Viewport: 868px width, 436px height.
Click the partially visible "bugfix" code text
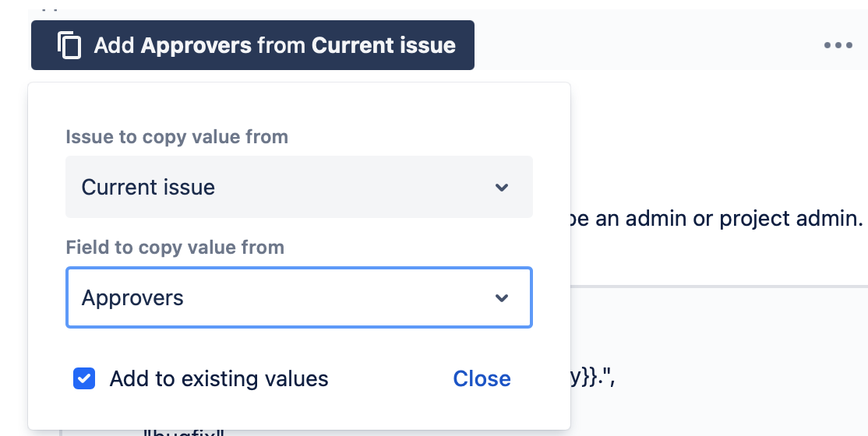click(x=183, y=431)
